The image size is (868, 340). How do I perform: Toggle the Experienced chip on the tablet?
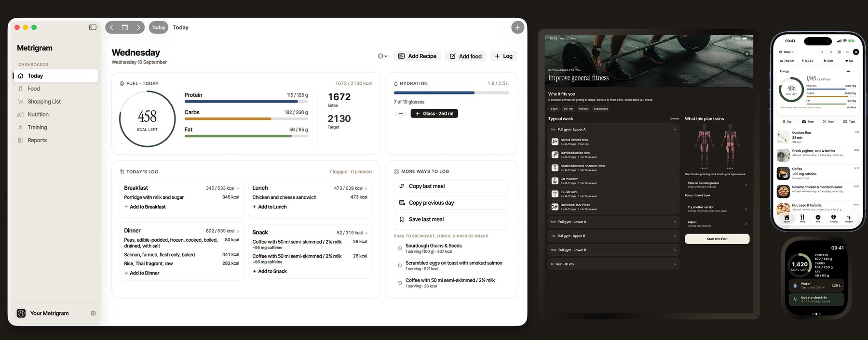pos(601,109)
